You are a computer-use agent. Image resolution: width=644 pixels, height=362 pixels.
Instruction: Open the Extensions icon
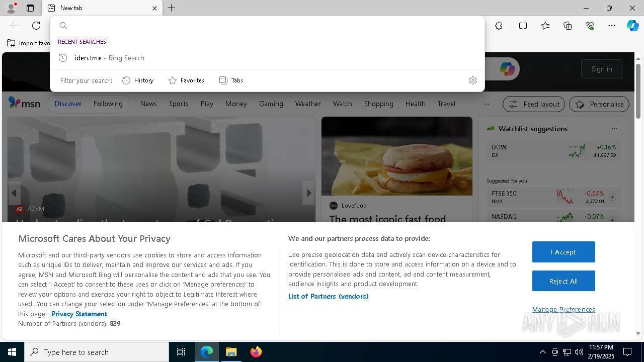pyautogui.click(x=499, y=26)
